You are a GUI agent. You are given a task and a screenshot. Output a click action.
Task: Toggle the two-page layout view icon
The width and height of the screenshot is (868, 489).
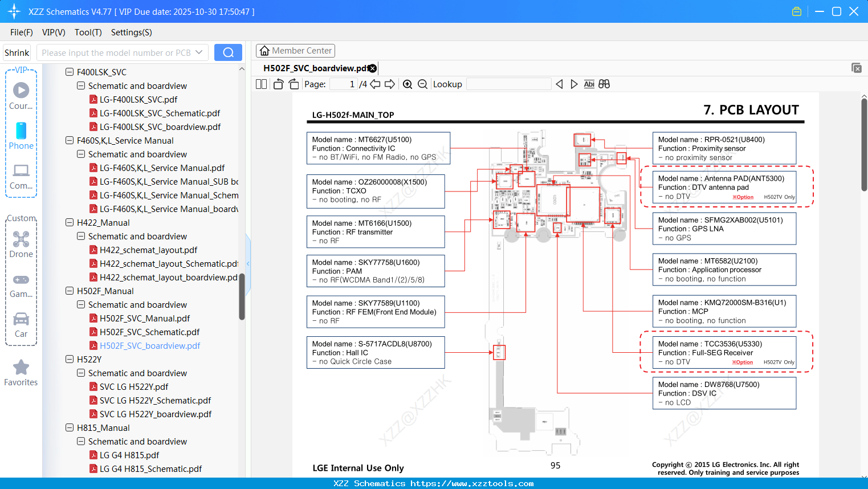pyautogui.click(x=261, y=84)
